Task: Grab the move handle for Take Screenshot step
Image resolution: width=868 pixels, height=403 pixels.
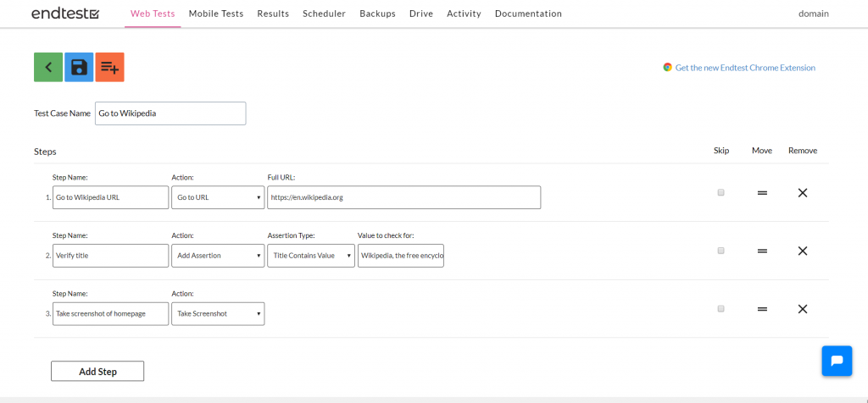Action: coord(762,309)
